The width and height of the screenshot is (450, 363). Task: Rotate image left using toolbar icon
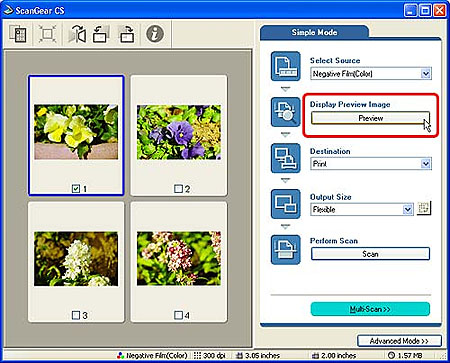click(101, 34)
